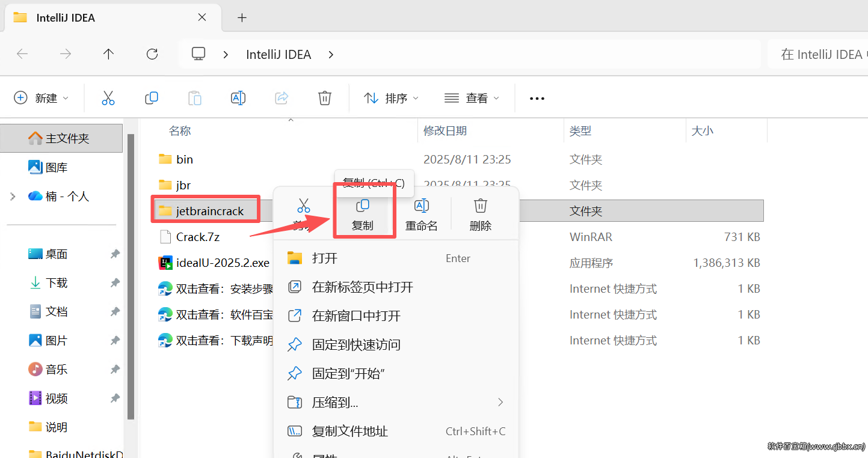This screenshot has width=868, height=458.
Task: Click the WinRAR type cell
Action: click(x=591, y=237)
